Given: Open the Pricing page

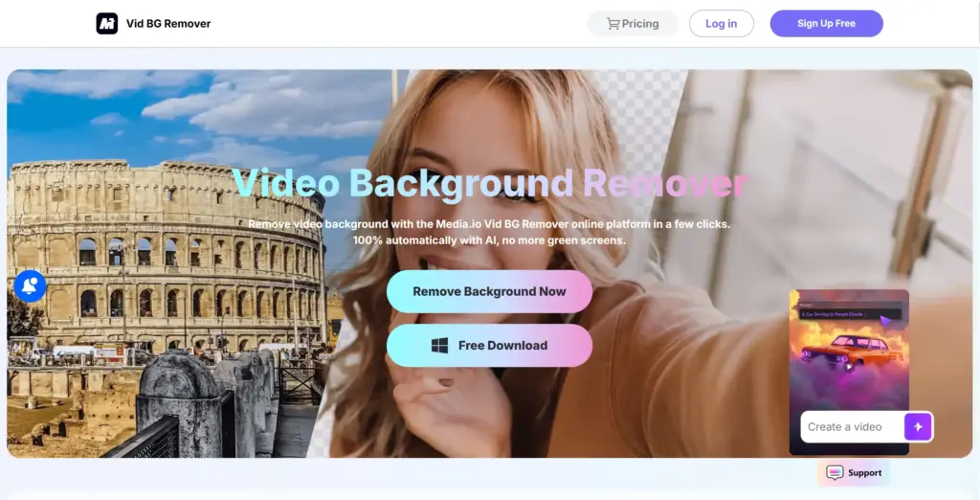Looking at the screenshot, I should point(633,24).
